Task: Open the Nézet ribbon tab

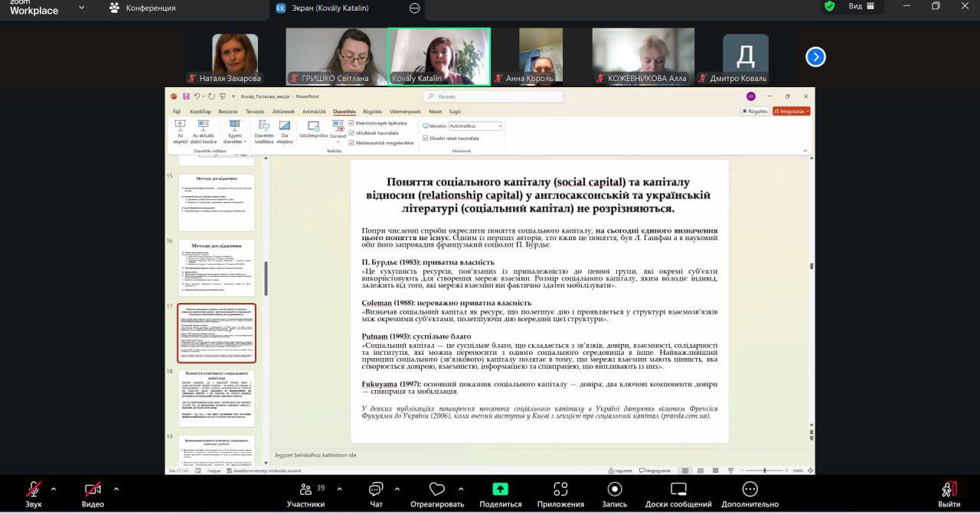Action: [x=435, y=112]
